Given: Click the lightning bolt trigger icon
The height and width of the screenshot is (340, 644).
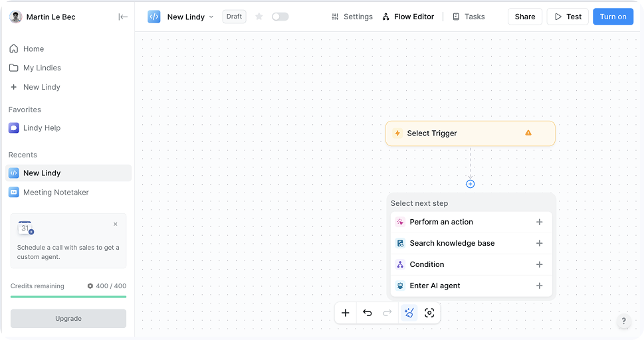Looking at the screenshot, I should point(397,133).
